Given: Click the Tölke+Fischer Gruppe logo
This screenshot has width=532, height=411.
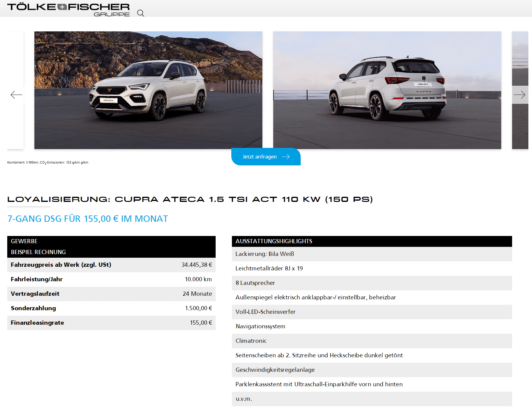Looking at the screenshot, I should point(68,10).
